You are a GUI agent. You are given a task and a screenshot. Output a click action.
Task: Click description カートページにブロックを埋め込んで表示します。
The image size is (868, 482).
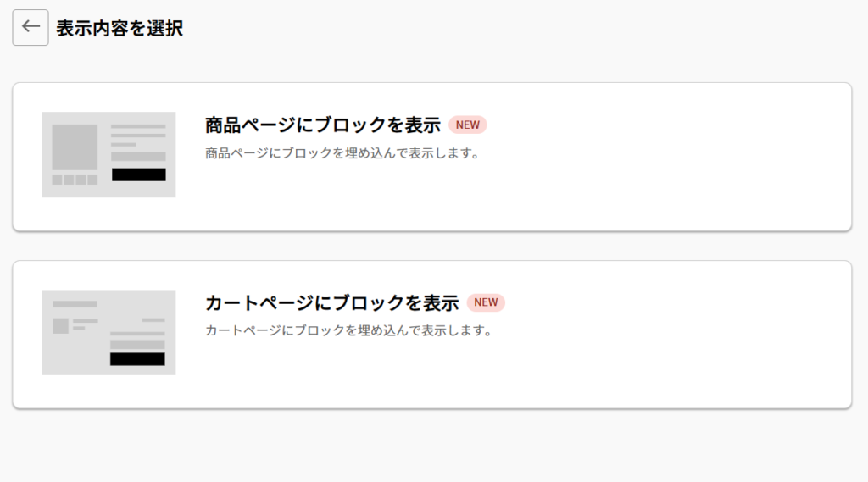click(349, 330)
